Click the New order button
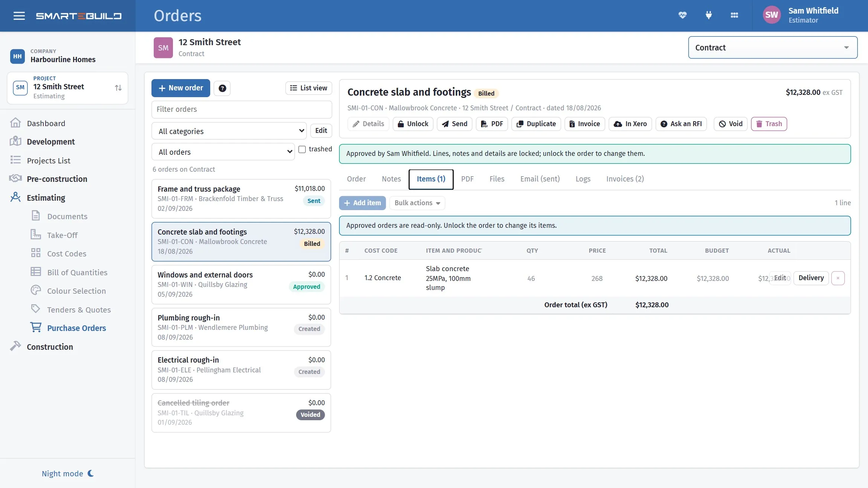The width and height of the screenshot is (868, 488). click(181, 88)
